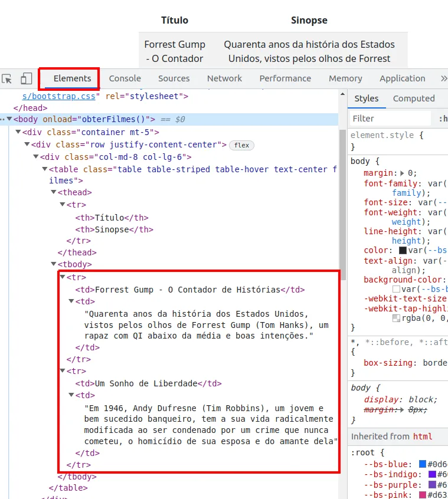Collapse the row justify-content-center div
The image size is (448, 499).
click(27, 144)
